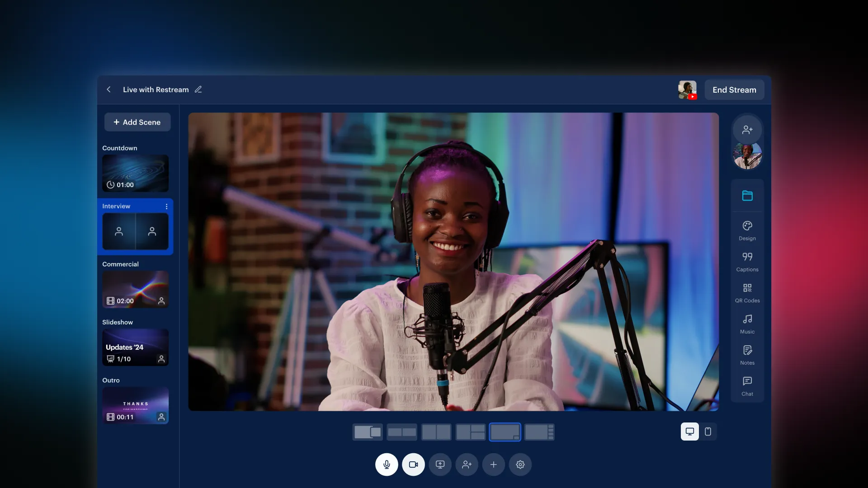Image resolution: width=868 pixels, height=488 pixels.
Task: Open the QR Codes panel
Action: pyautogui.click(x=747, y=293)
